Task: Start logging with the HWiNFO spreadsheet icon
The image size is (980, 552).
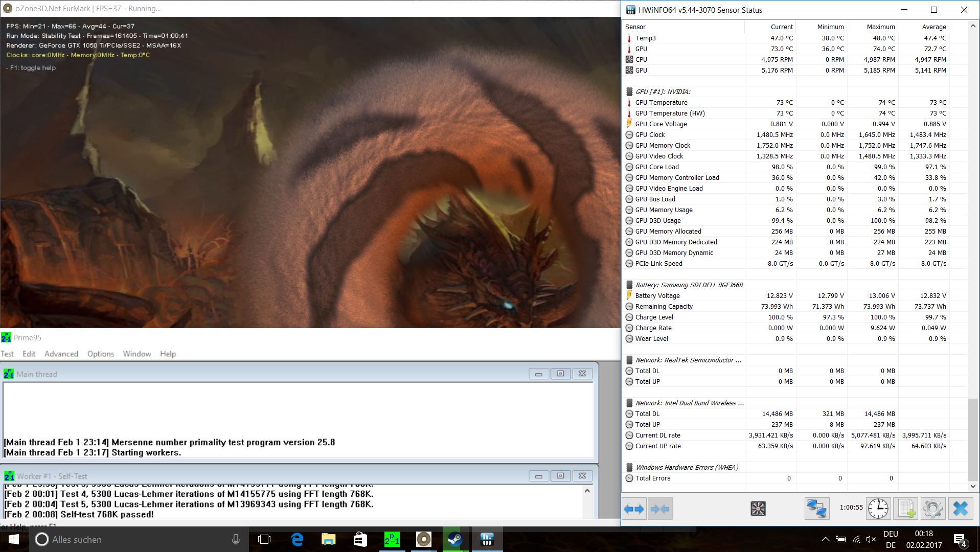Action: coord(906,509)
